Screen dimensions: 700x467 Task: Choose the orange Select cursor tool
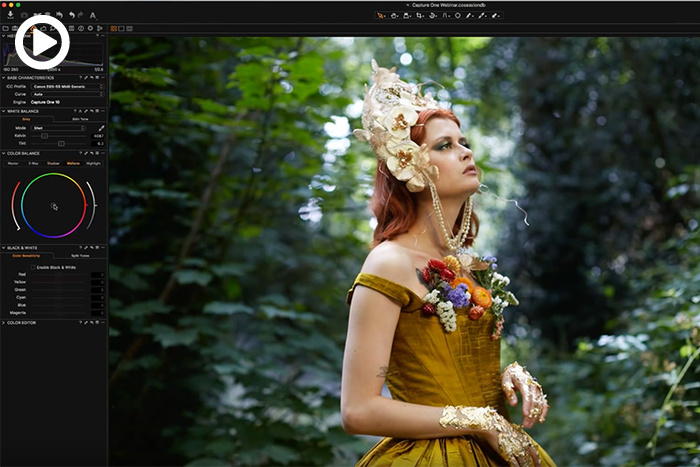[x=381, y=16]
